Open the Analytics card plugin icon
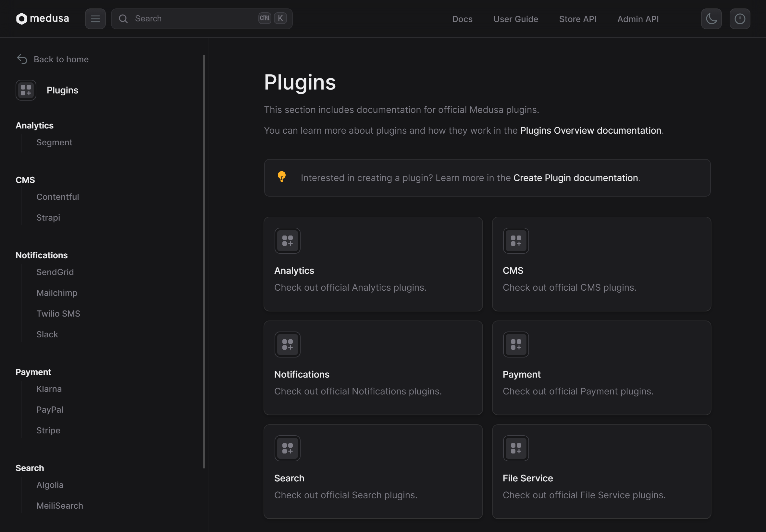This screenshot has width=766, height=532. pos(287,241)
